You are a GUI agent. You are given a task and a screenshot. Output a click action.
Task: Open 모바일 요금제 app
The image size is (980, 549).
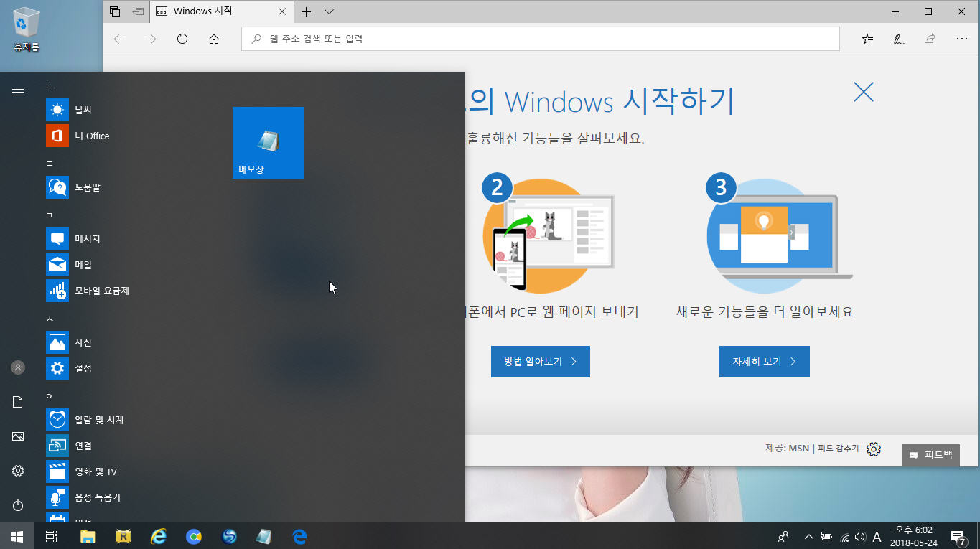(x=57, y=291)
